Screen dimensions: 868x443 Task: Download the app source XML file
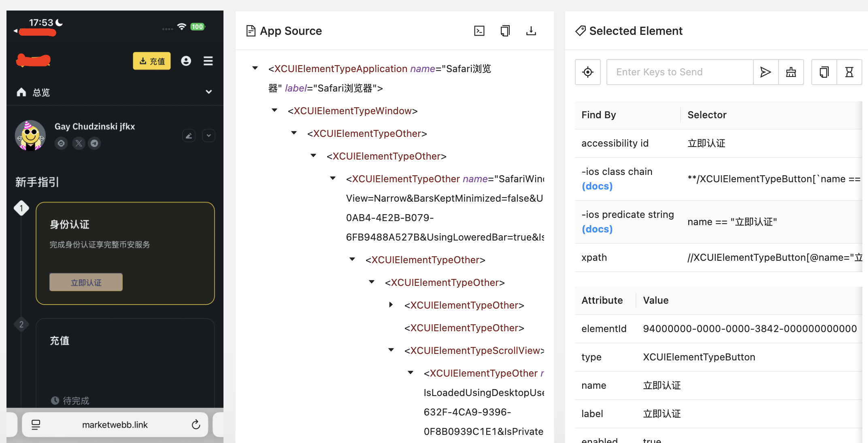pyautogui.click(x=531, y=31)
